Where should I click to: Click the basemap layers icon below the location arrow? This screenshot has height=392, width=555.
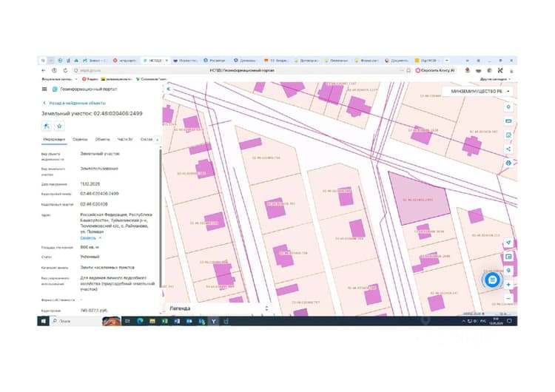click(x=508, y=257)
